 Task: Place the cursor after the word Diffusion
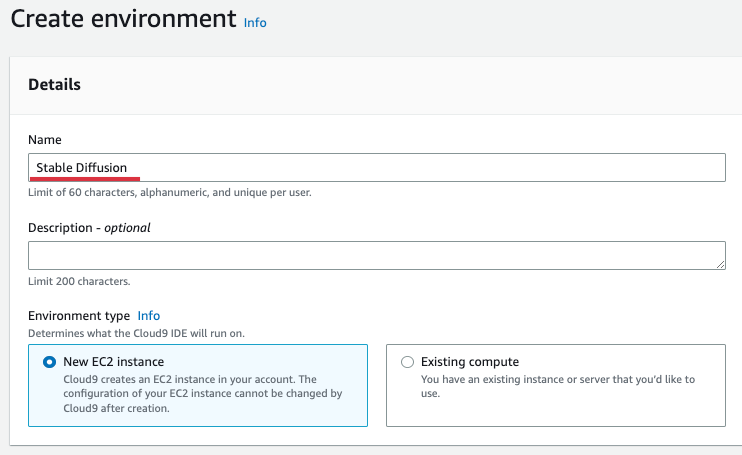129,167
